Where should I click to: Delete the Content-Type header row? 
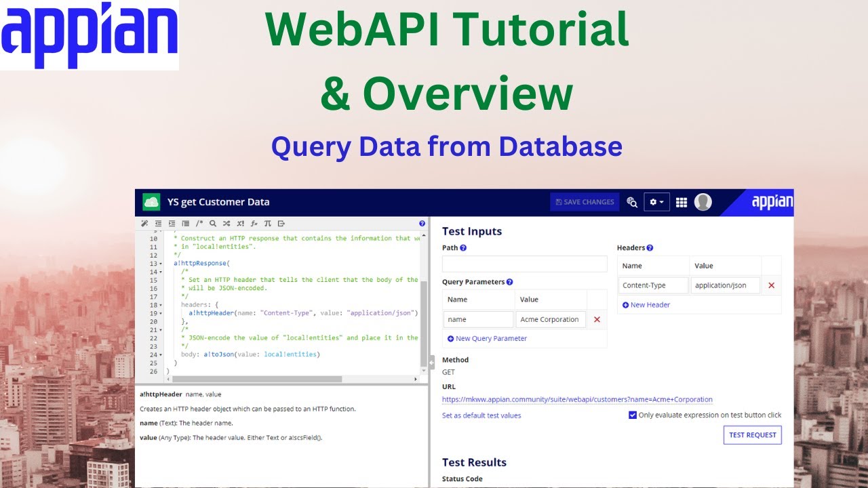771,285
